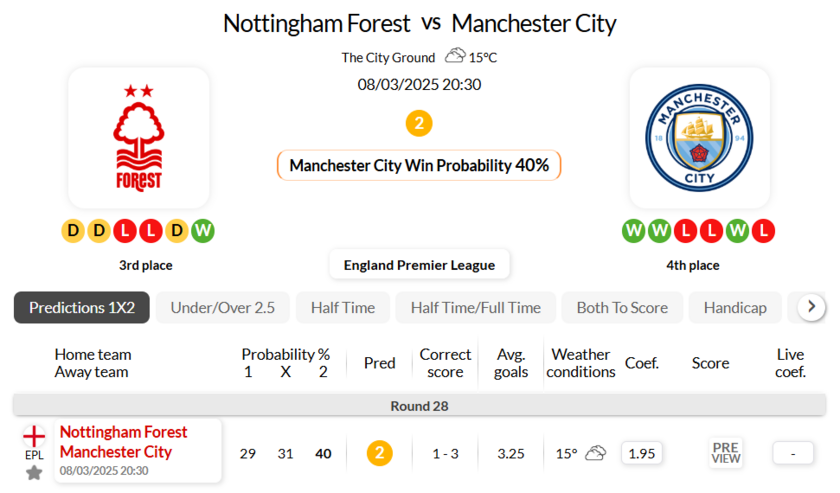
Task: Click the last red L badge in City form
Action: click(x=763, y=231)
